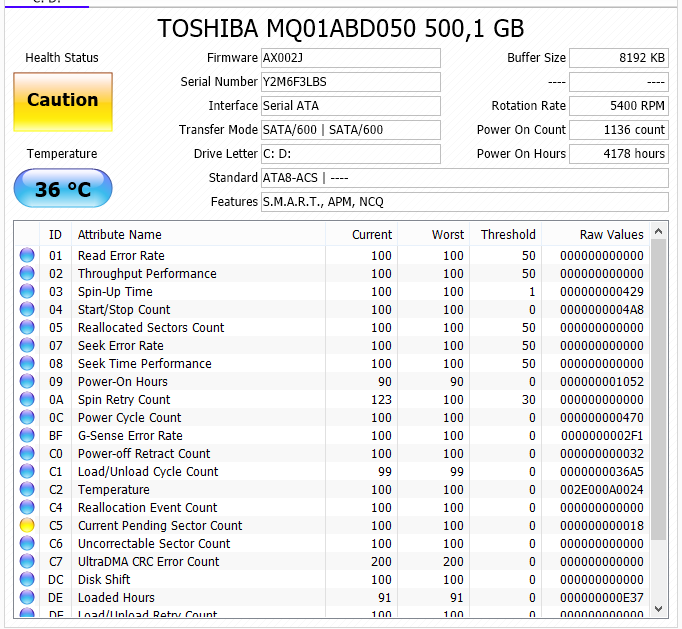The height and width of the screenshot is (629, 682).
Task: Click the yellow Caution health status button
Action: pyautogui.click(x=63, y=102)
